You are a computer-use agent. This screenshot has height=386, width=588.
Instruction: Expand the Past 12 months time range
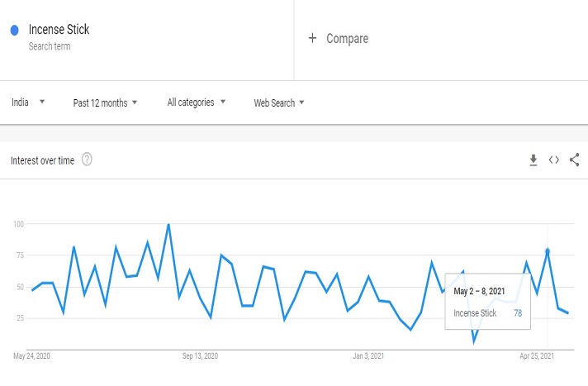coord(105,102)
